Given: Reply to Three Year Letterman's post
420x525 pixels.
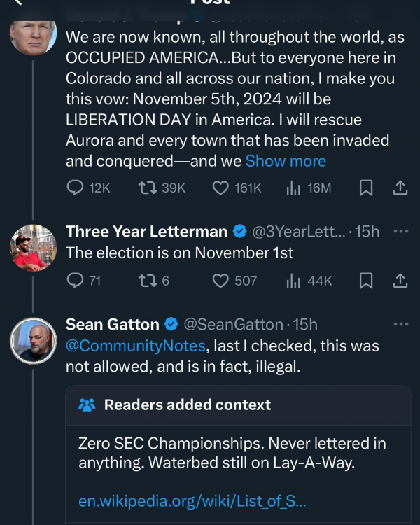Looking at the screenshot, I should click(76, 281).
